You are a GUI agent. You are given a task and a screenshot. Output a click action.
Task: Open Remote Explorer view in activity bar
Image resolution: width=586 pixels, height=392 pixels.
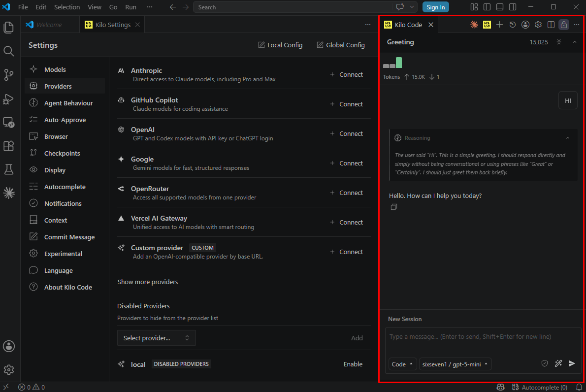[x=8, y=122]
